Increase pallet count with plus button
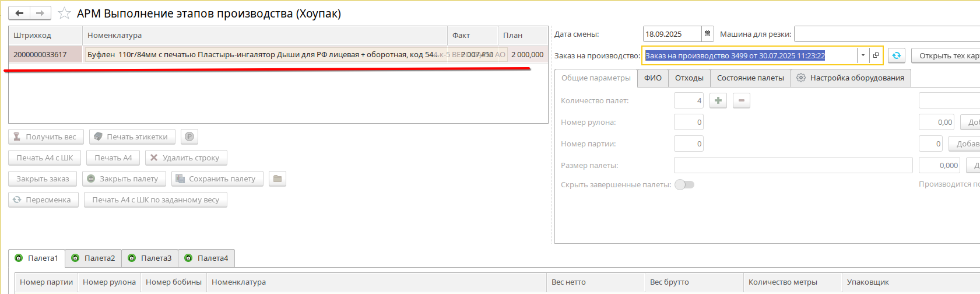 (x=718, y=100)
